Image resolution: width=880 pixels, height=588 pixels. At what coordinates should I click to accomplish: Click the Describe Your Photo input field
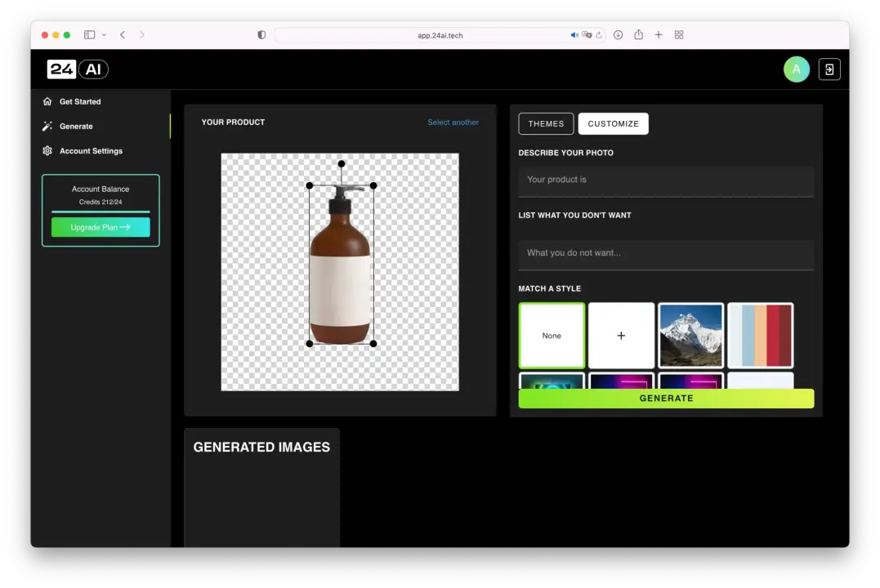[666, 180]
